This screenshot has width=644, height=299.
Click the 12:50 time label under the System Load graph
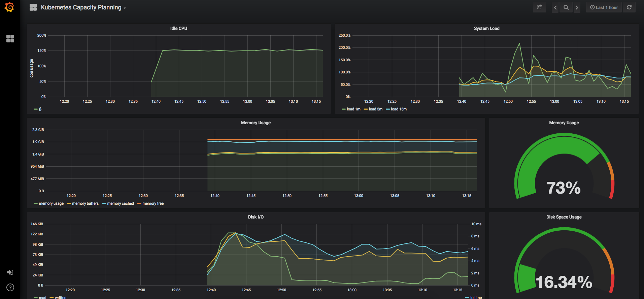point(508,101)
